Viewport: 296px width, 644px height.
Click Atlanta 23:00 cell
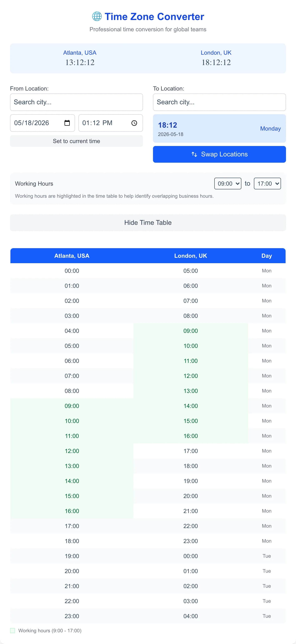pos(72,616)
